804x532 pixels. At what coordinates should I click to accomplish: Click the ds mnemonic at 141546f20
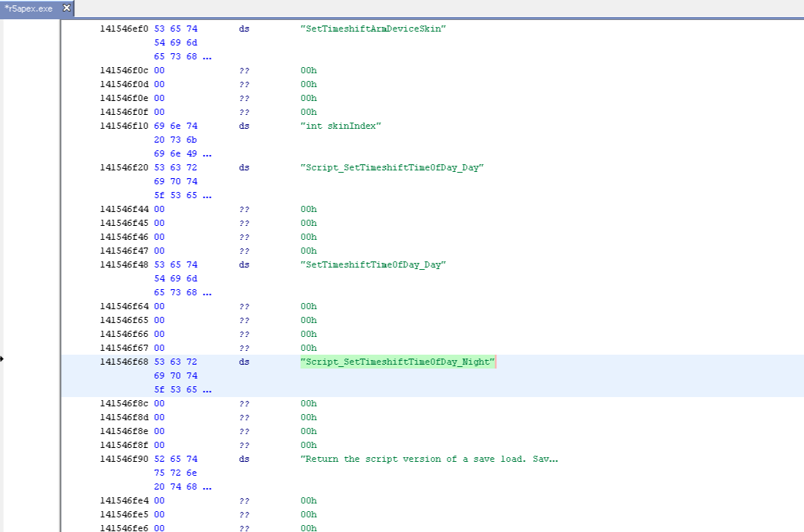(244, 167)
